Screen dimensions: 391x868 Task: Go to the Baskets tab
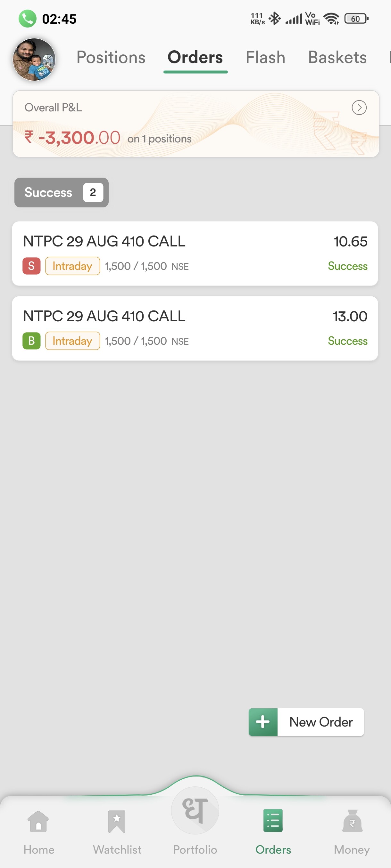pos(337,57)
